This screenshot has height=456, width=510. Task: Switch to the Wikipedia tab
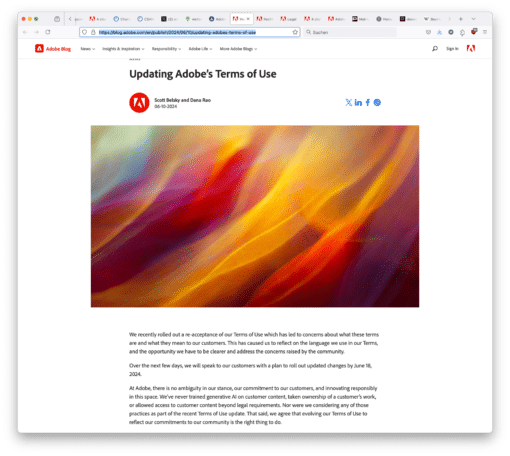click(432, 19)
